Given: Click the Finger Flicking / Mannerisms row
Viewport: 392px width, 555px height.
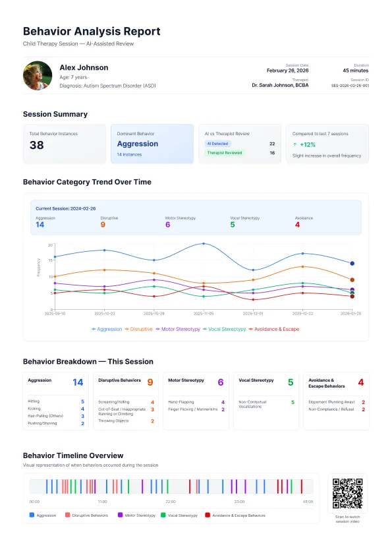Looking at the screenshot, I should [196, 409].
